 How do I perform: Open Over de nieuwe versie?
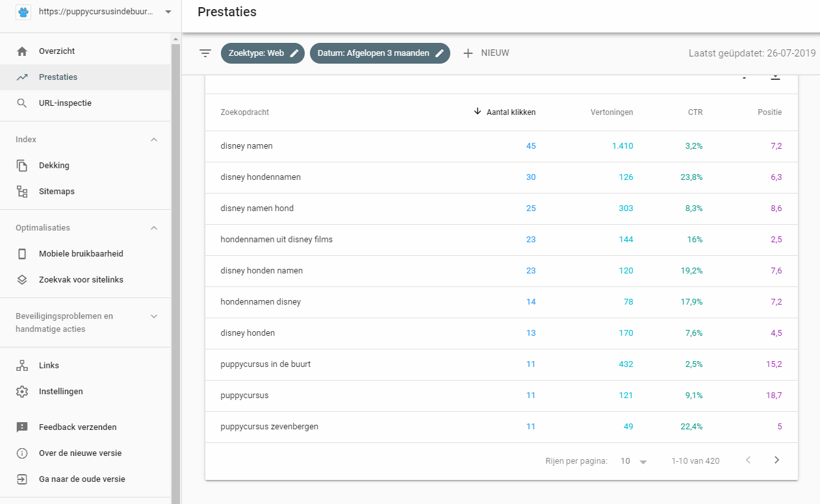click(x=85, y=453)
